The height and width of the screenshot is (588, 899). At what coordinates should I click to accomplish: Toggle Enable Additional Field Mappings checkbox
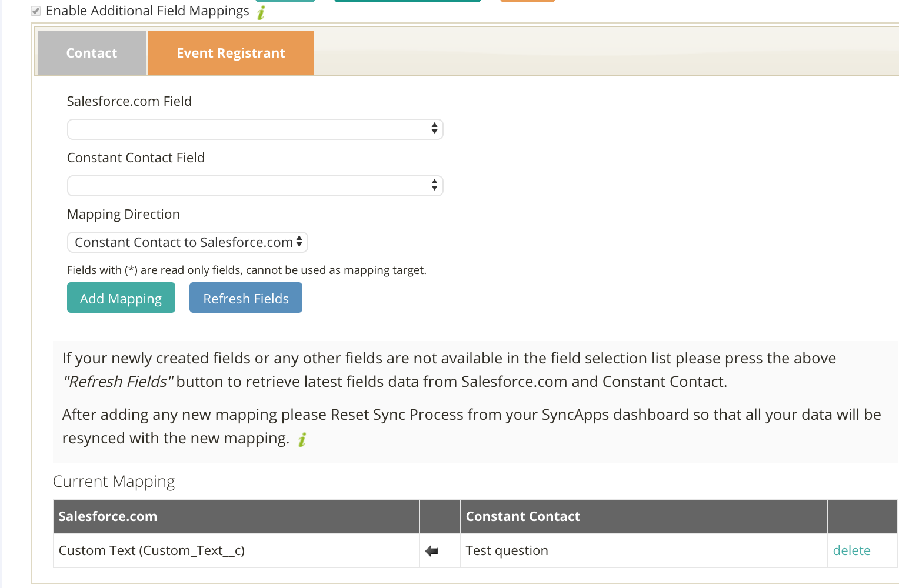coord(36,11)
